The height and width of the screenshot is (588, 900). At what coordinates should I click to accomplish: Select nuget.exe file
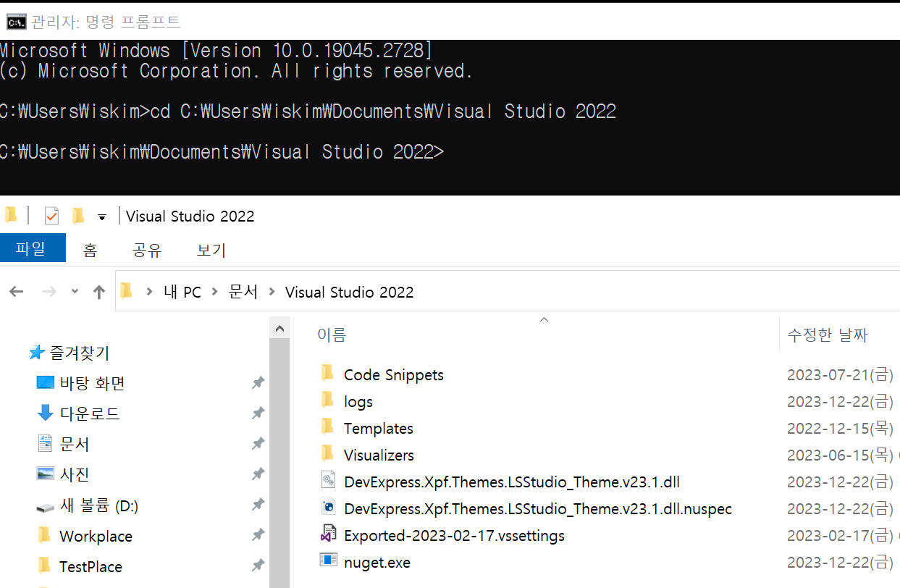pyautogui.click(x=377, y=563)
